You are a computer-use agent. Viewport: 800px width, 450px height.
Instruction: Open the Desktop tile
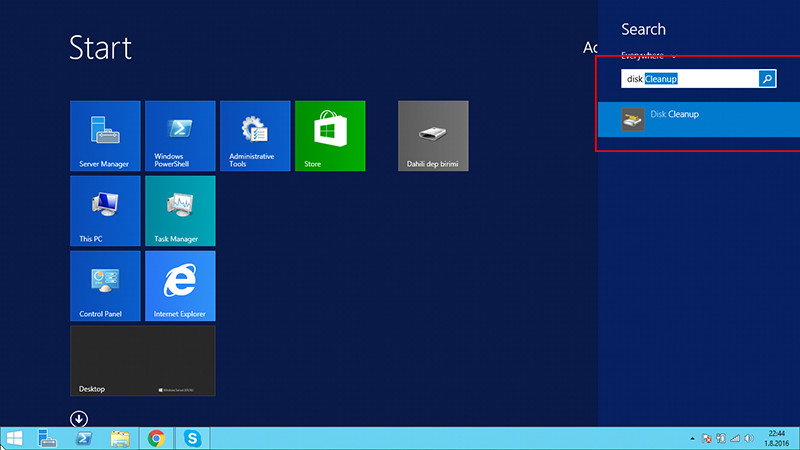143,361
